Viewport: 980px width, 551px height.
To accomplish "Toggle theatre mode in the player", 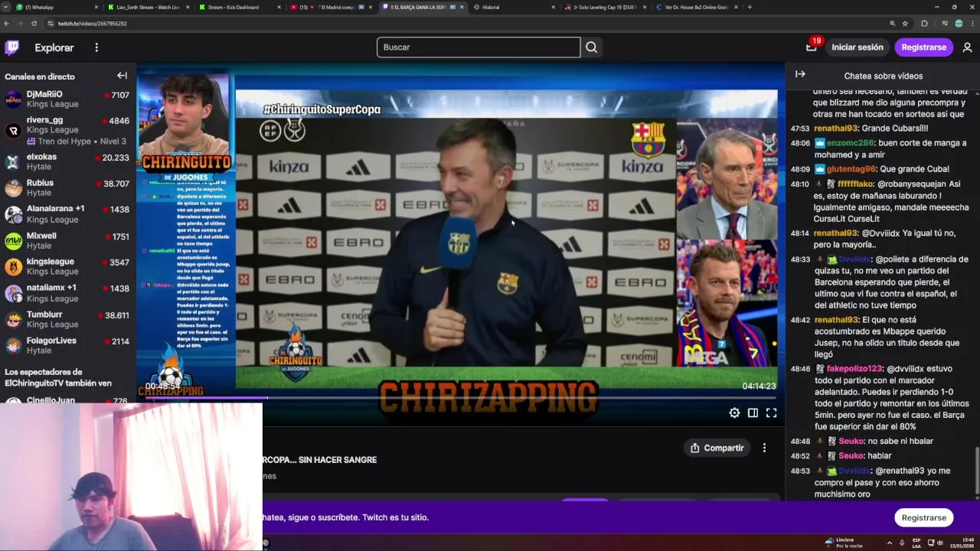I will point(753,412).
